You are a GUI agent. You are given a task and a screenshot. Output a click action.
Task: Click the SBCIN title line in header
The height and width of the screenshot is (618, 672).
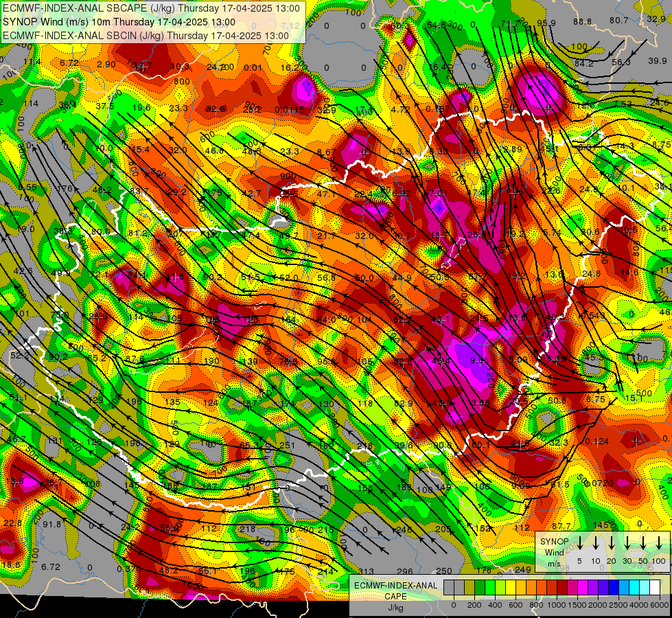pos(146,36)
